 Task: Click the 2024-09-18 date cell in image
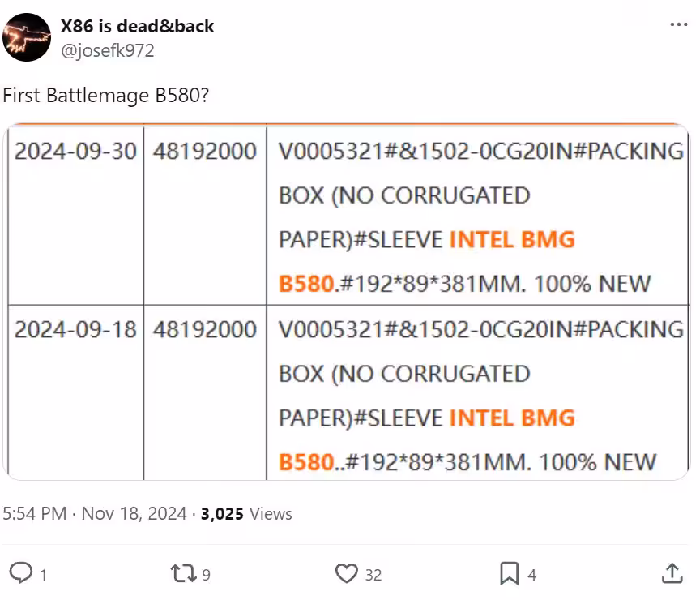point(76,330)
